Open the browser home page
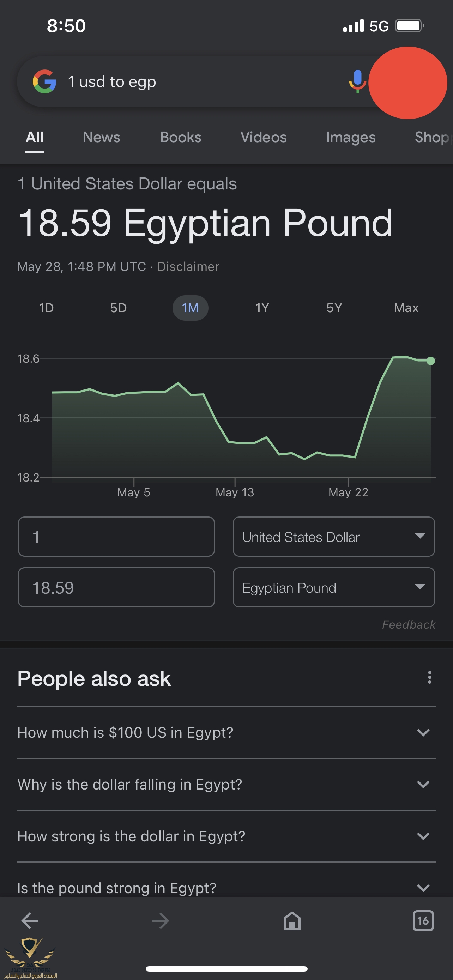This screenshot has height=980, width=453. click(292, 921)
